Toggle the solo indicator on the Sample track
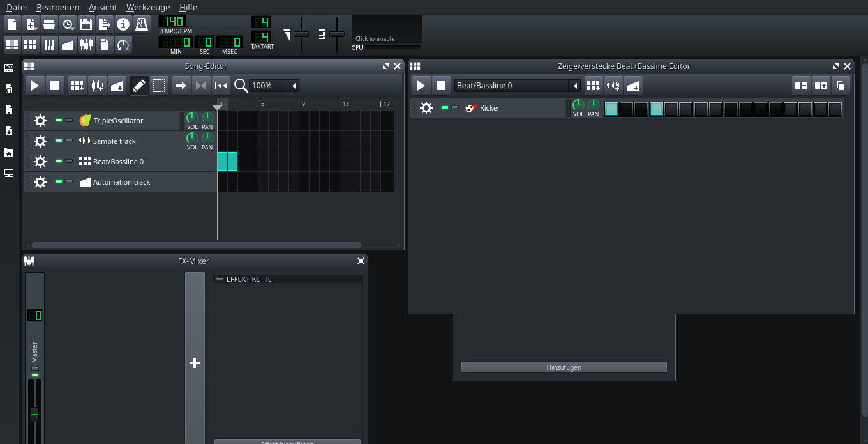This screenshot has width=868, height=444. [x=69, y=141]
